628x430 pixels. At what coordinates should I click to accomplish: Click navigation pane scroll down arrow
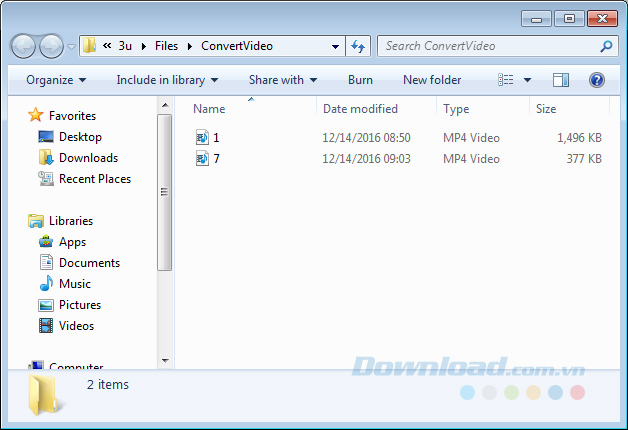tap(165, 360)
